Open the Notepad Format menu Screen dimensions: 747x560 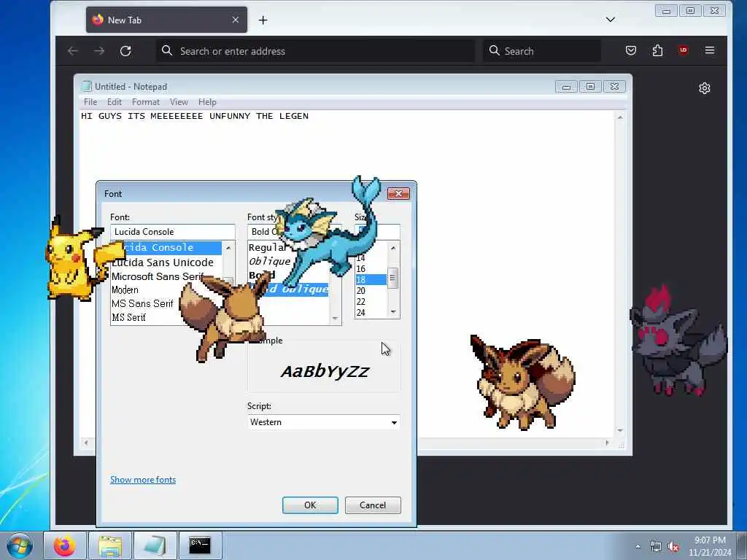coord(146,102)
